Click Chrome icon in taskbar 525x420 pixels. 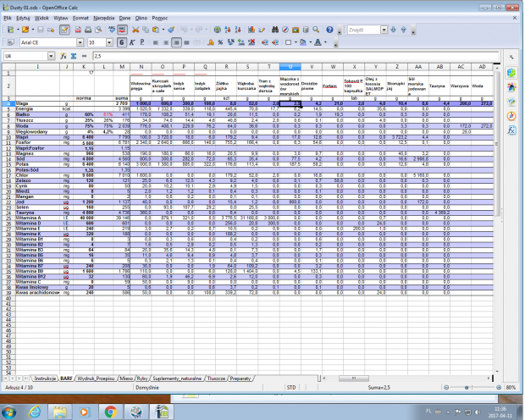pyautogui.click(x=110, y=412)
